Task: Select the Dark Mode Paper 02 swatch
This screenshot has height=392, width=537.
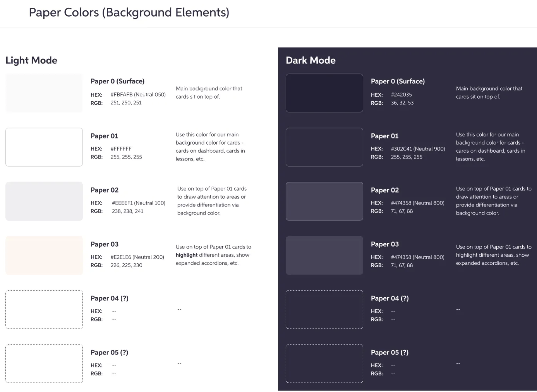Action: [x=325, y=201]
